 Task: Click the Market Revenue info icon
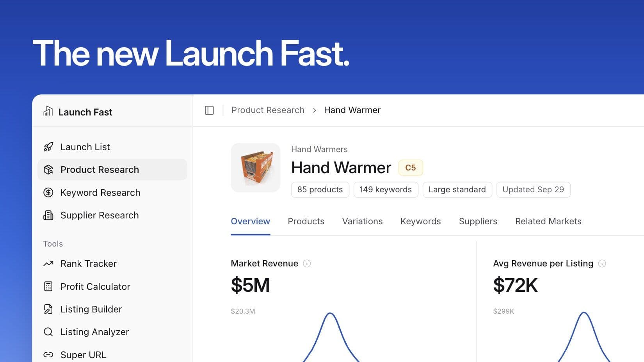click(307, 264)
